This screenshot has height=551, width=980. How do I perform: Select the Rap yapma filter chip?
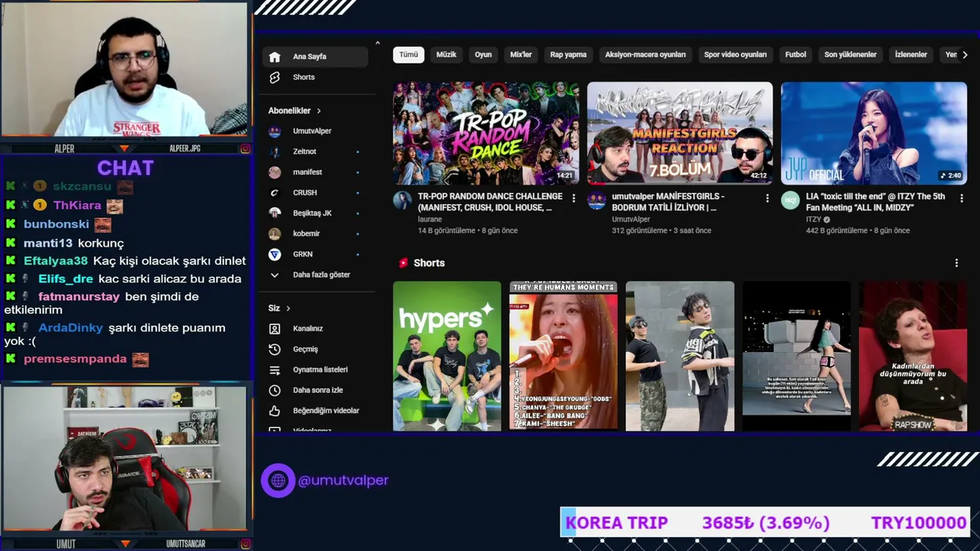tap(568, 55)
